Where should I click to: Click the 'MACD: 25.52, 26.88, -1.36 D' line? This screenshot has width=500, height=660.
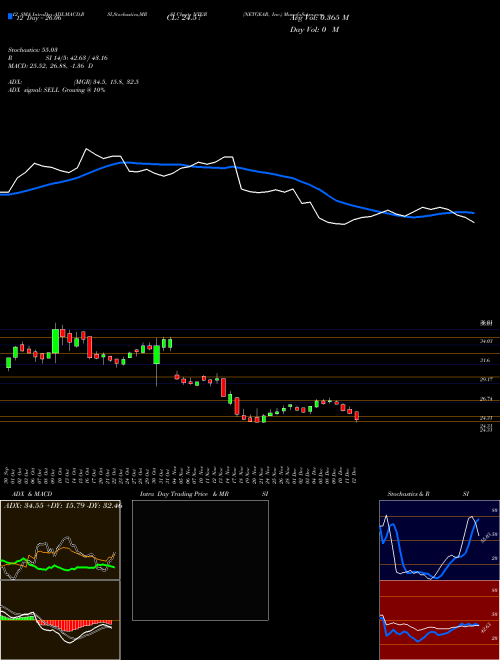[x=51, y=66]
